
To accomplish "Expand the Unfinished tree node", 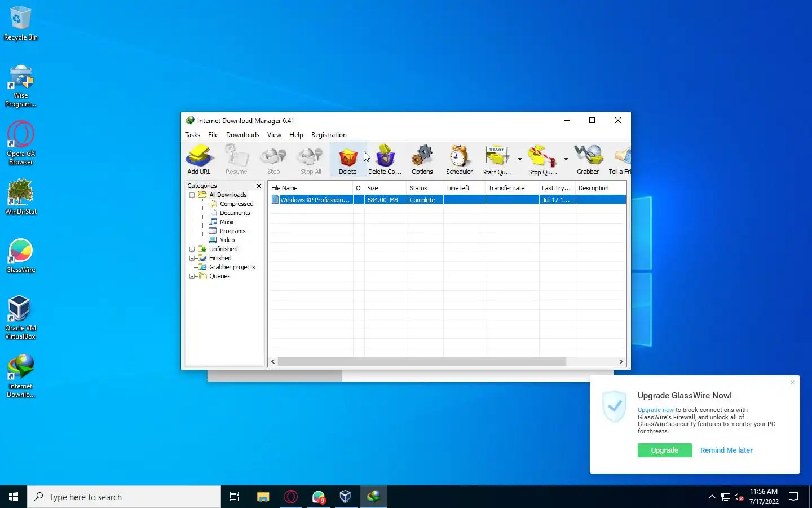I will click(192, 249).
